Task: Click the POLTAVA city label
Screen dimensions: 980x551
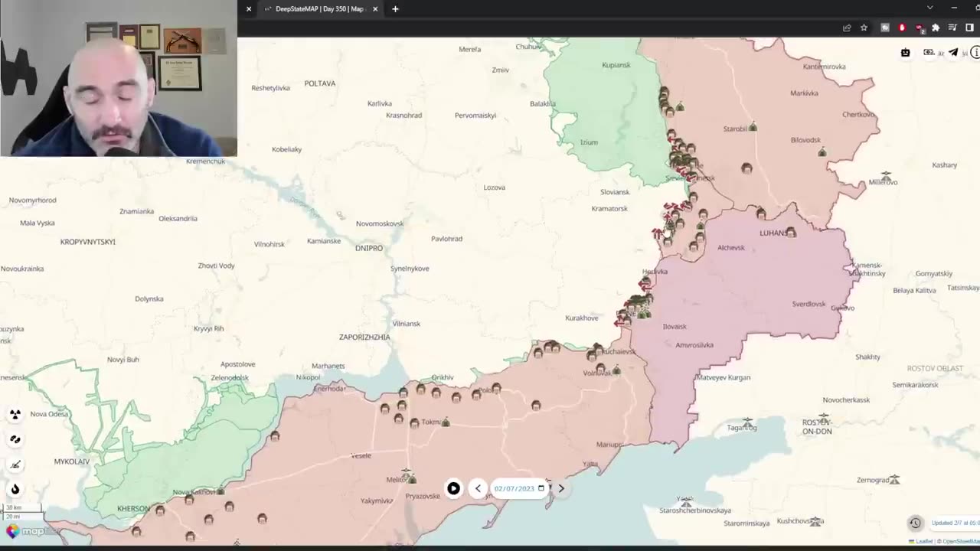Action: tap(320, 83)
